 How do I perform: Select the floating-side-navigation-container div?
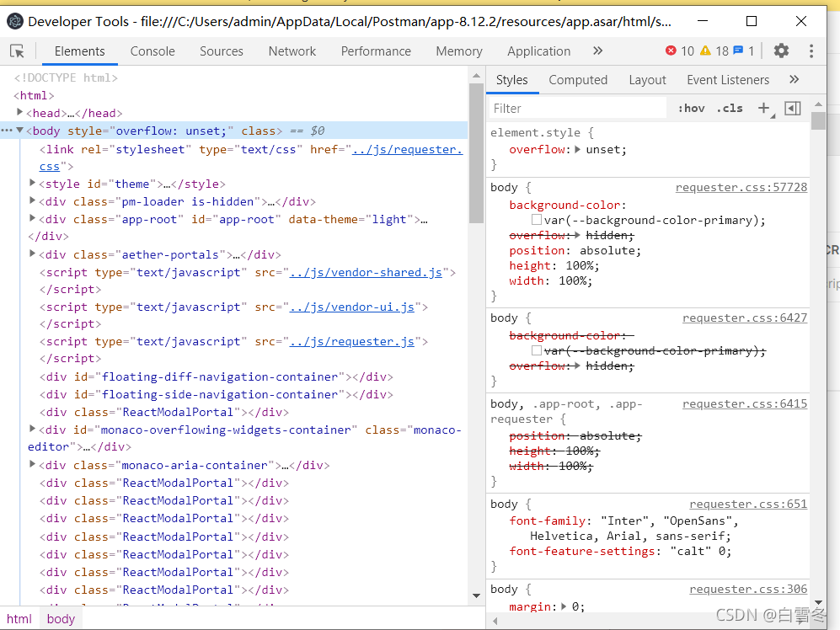point(217,394)
